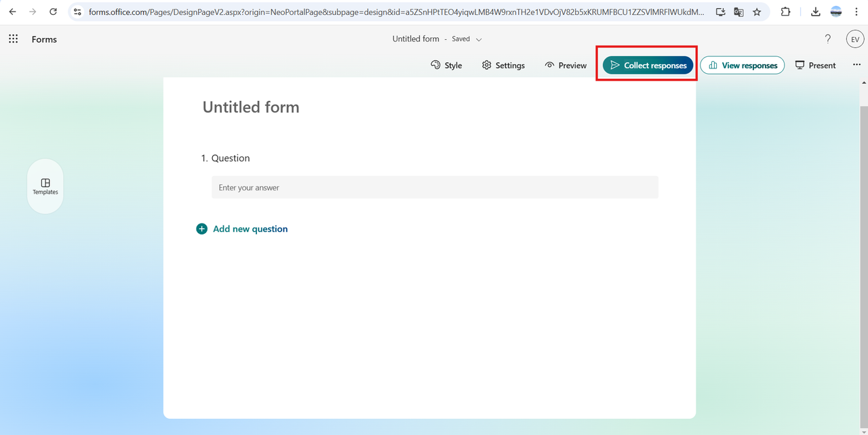Screen dimensions: 868x435
Task: Open browser extensions puzzle icon
Action: click(786, 12)
